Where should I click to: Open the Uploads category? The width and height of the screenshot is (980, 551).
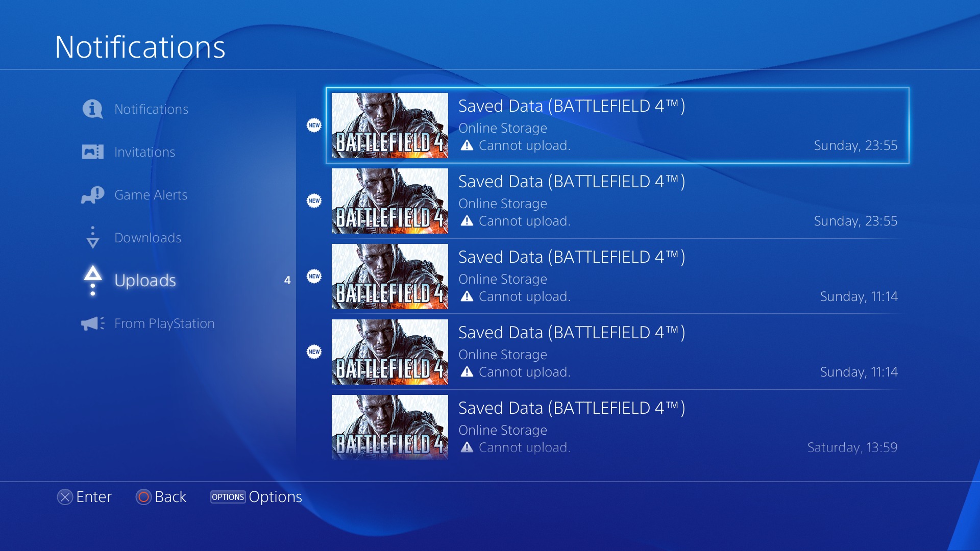145,281
